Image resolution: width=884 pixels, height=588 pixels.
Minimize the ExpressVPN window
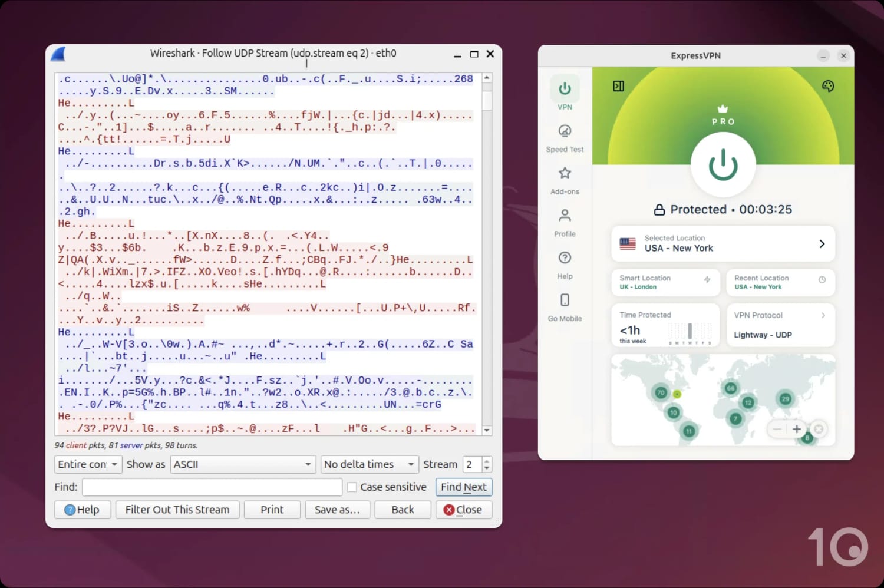click(x=823, y=56)
